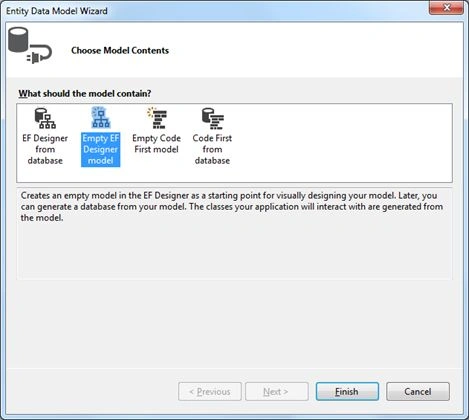The width and height of the screenshot is (469, 420).
Task: Click the disabled Previous button
Action: pyautogui.click(x=210, y=391)
